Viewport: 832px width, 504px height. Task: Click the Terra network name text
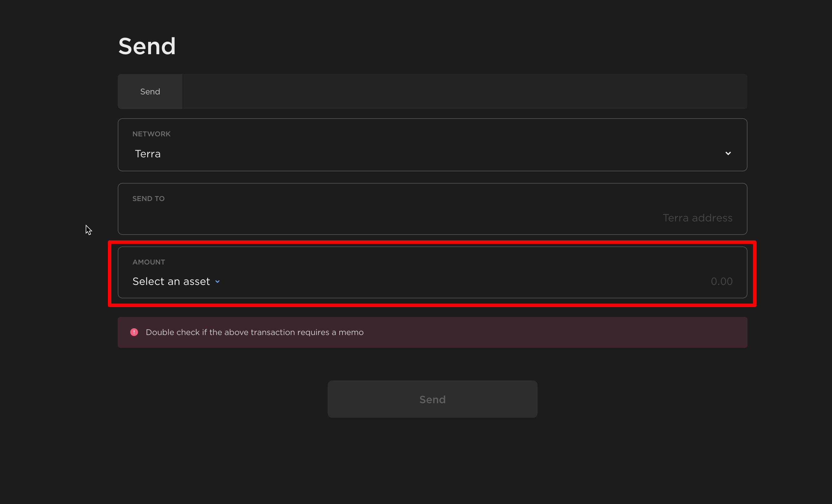click(148, 154)
